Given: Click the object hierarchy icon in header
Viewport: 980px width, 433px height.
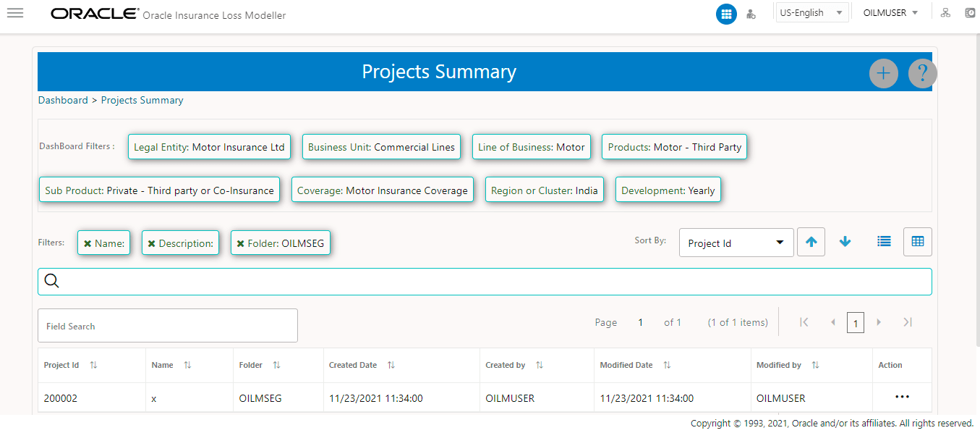Looking at the screenshot, I should 945,13.
